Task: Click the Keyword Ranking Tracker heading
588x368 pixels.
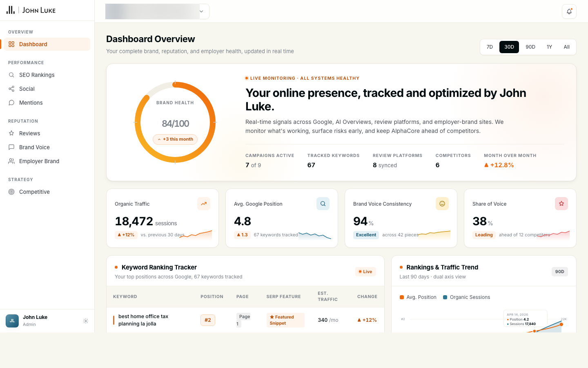Action: tap(159, 267)
